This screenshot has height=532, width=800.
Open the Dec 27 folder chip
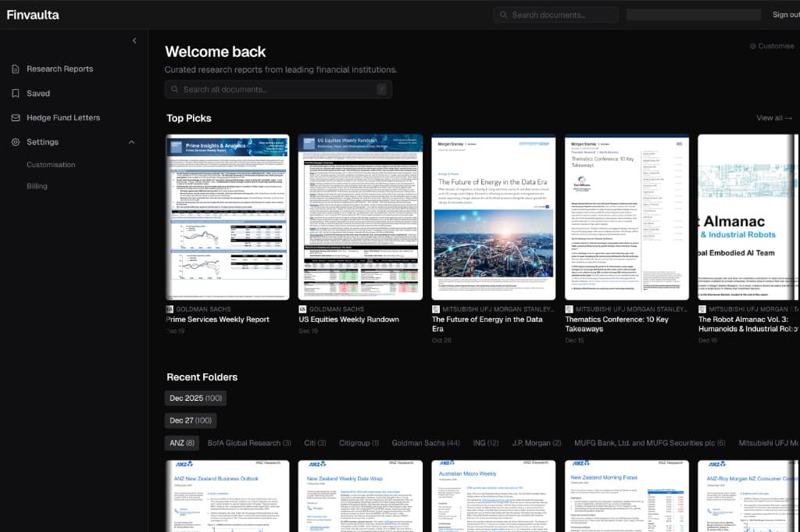191,420
